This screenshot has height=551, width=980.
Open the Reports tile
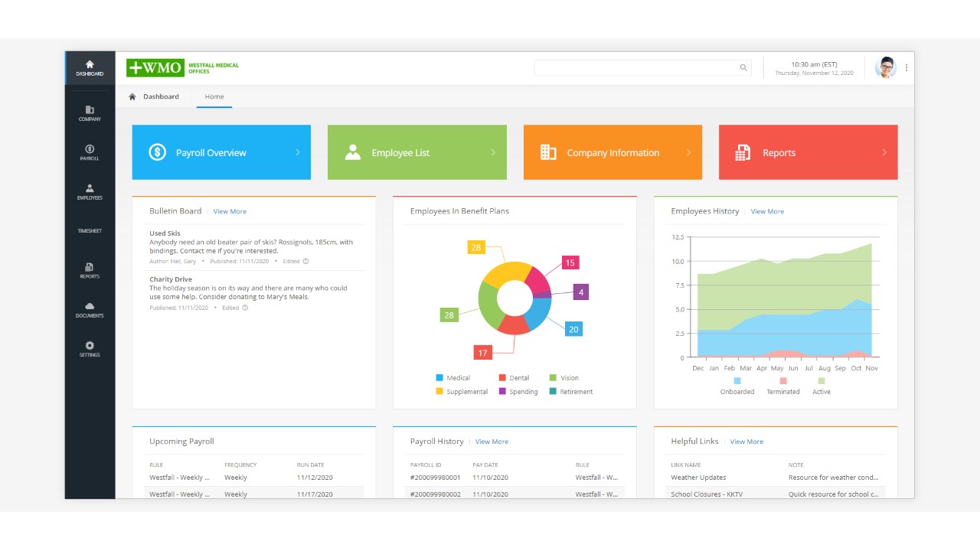(x=808, y=152)
